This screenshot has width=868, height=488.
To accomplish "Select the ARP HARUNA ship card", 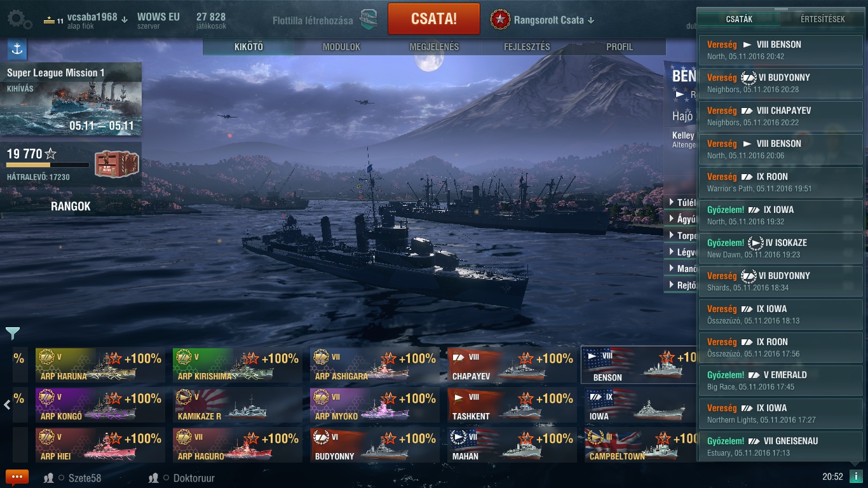I will pyautogui.click(x=100, y=365).
